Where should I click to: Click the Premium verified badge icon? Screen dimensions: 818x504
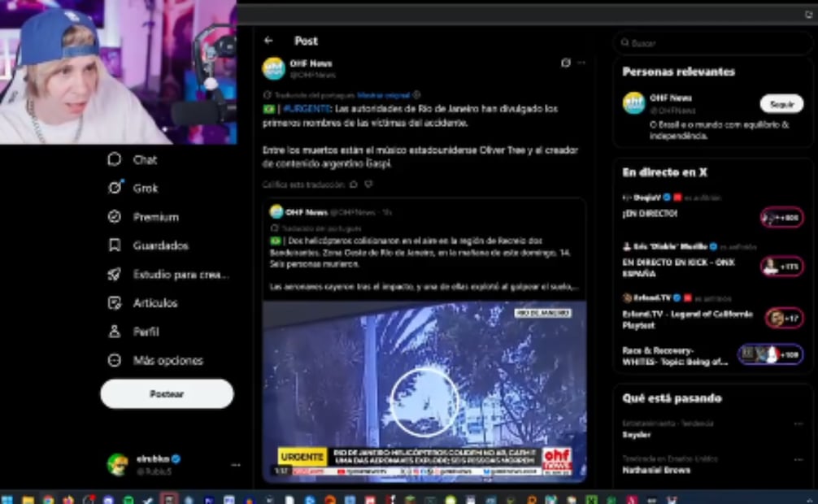click(115, 216)
